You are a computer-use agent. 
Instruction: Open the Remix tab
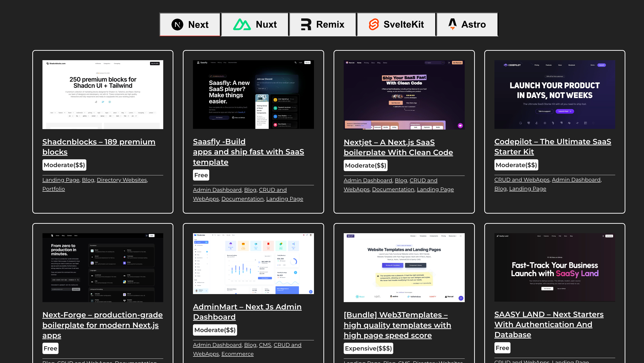322,25
